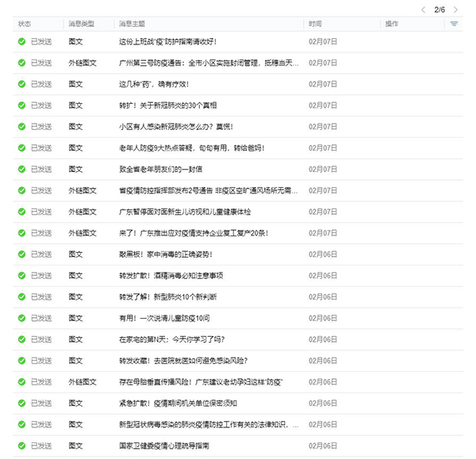Click the 2/6 page indicator
This screenshot has width=476, height=459.
(x=440, y=10)
